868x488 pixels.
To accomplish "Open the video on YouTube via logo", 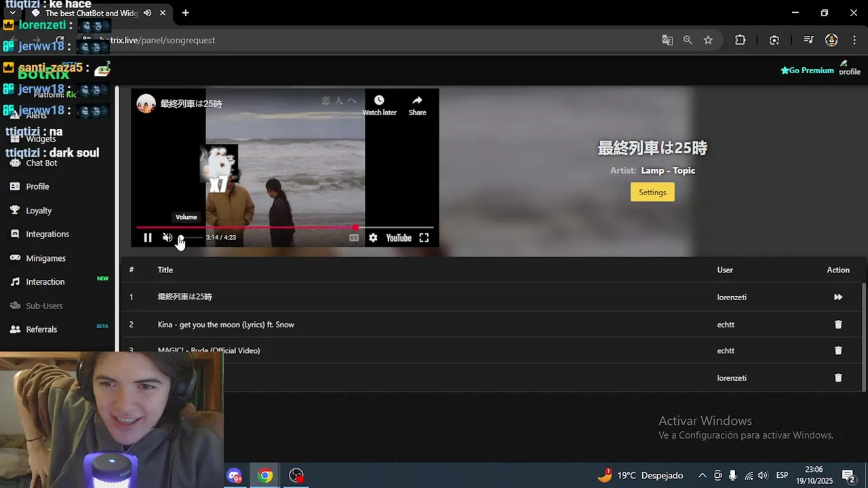I will click(x=399, y=238).
